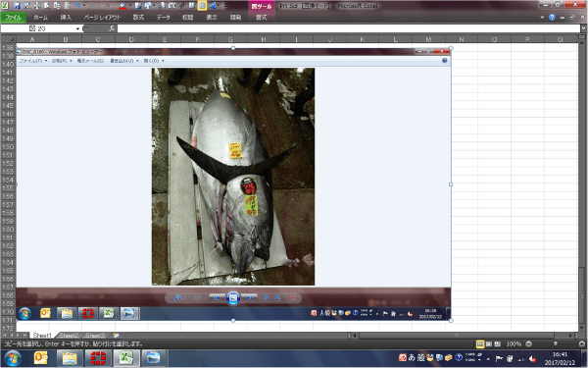Open the Excel Help question mark icon
Viewport: 588px width, 368px height.
coord(552,18)
